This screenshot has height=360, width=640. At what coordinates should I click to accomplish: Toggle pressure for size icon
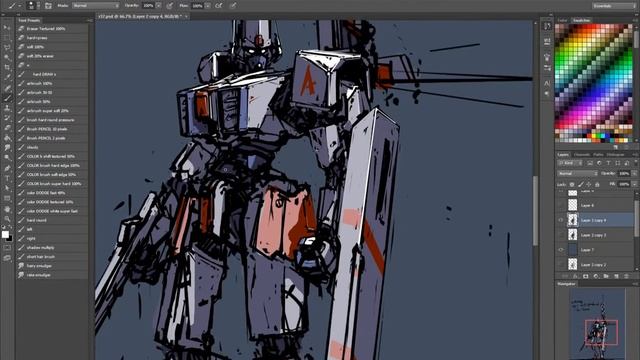pos(233,6)
